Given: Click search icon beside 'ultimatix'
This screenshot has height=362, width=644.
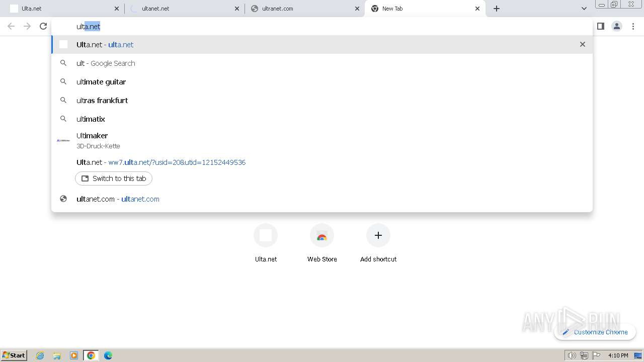Looking at the screenshot, I should (63, 119).
